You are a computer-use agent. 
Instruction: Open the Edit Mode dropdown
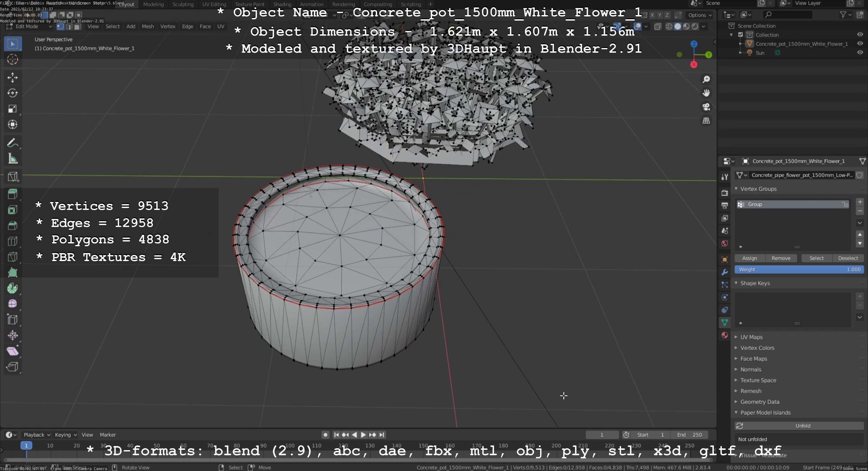click(x=29, y=27)
